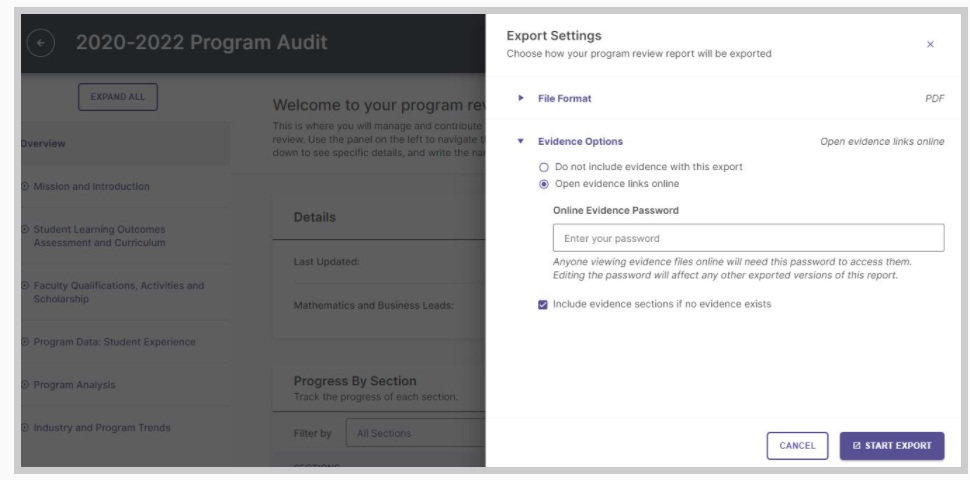Click the back arrow beside 2020-2022 Program Audit
This screenshot has height=480, width=970.
click(x=41, y=43)
